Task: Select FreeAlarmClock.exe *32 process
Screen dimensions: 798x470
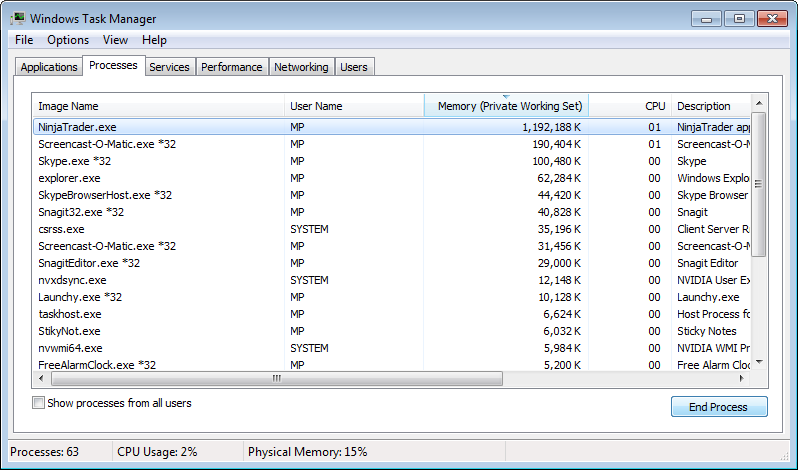Action: pos(392,364)
